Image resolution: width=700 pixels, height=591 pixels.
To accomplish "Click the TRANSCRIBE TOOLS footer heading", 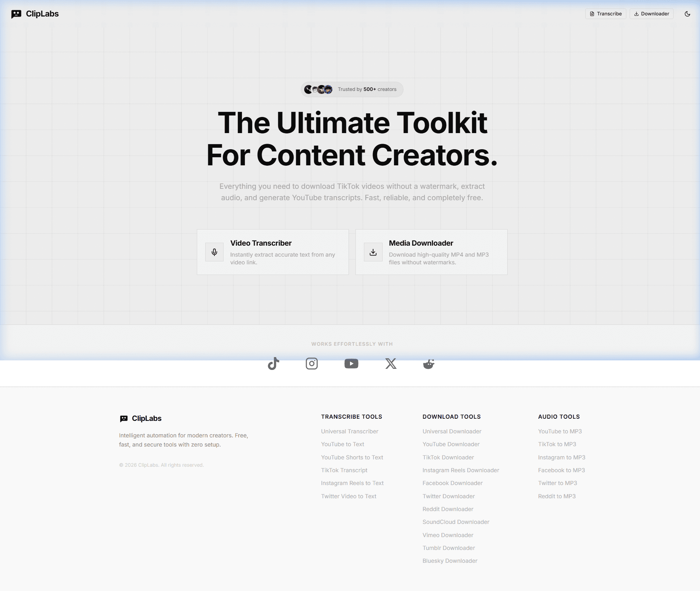I will coord(351,417).
